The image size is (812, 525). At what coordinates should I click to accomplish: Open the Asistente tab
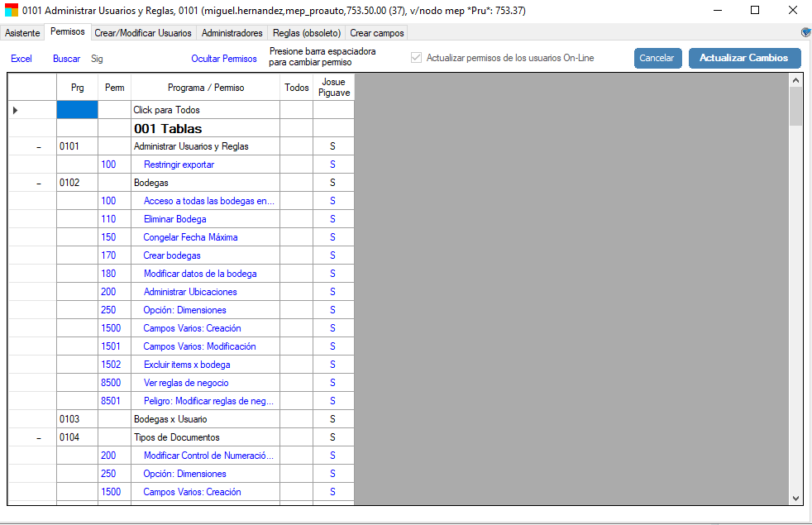[x=22, y=32]
